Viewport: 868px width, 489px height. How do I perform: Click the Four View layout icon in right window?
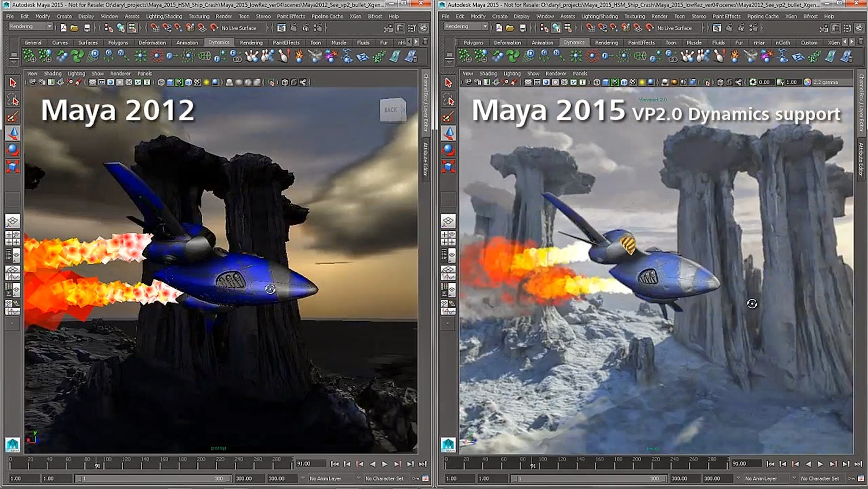(448, 238)
